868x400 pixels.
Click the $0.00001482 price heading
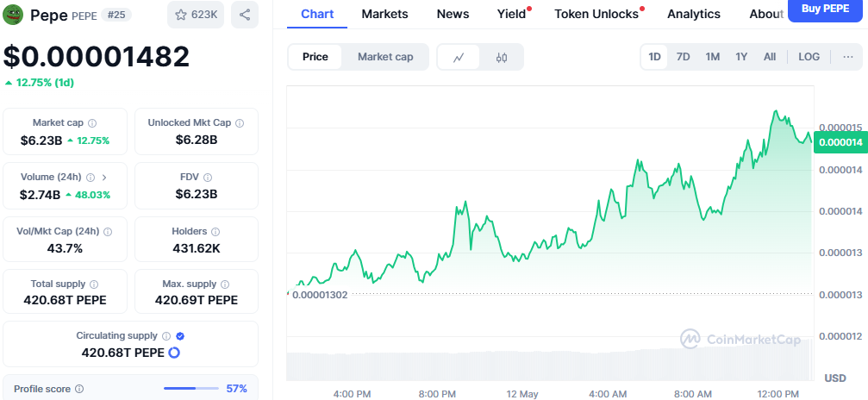click(x=97, y=57)
